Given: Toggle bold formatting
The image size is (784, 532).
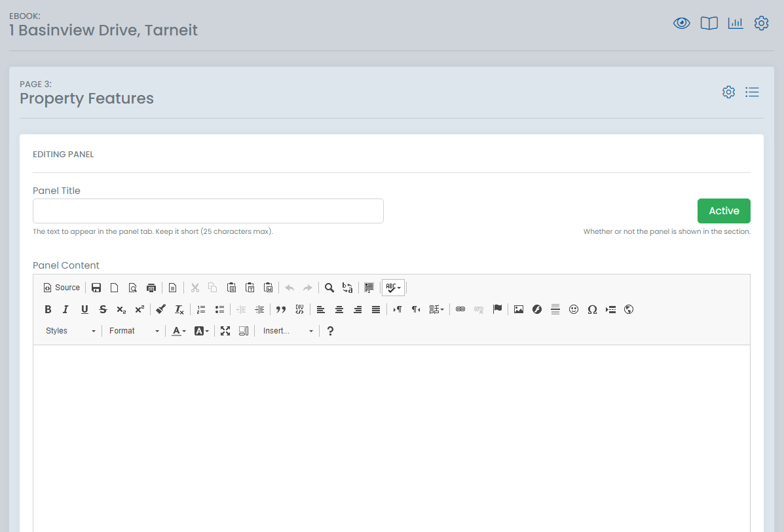Looking at the screenshot, I should 48,309.
